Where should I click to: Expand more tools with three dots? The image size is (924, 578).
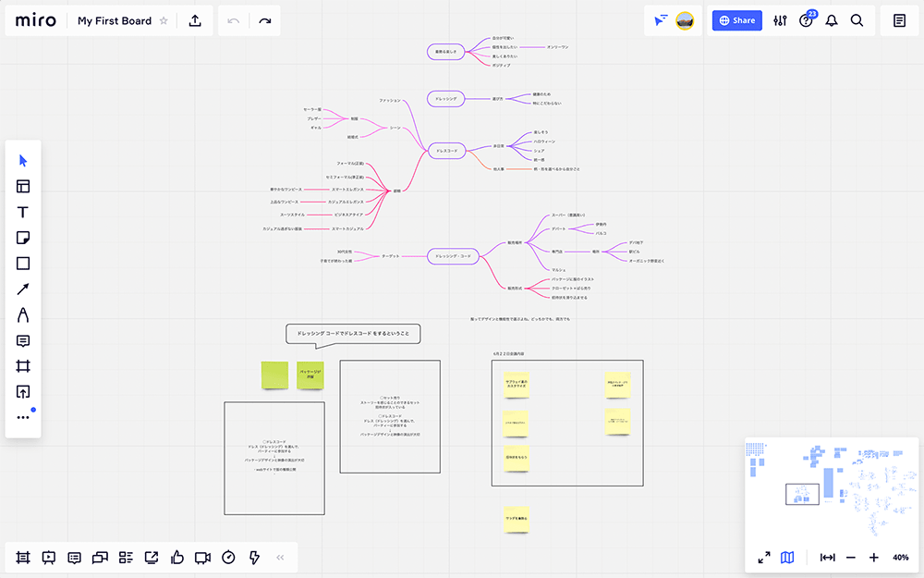point(23,417)
